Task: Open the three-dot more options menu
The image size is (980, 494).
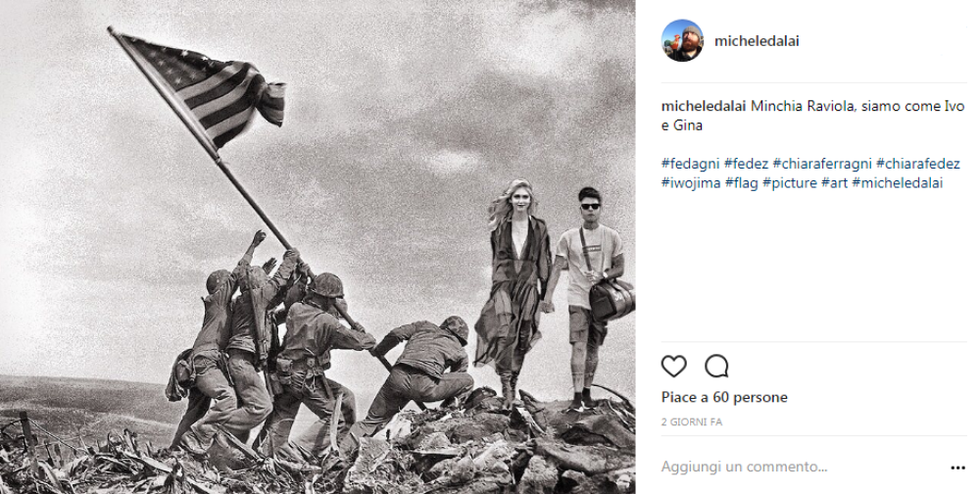Action: tap(957, 468)
